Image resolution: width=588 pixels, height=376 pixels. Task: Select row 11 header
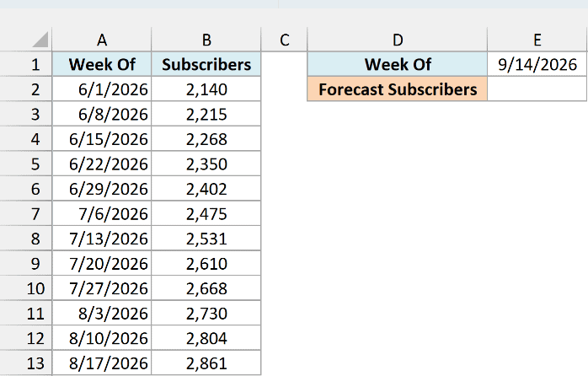point(26,313)
